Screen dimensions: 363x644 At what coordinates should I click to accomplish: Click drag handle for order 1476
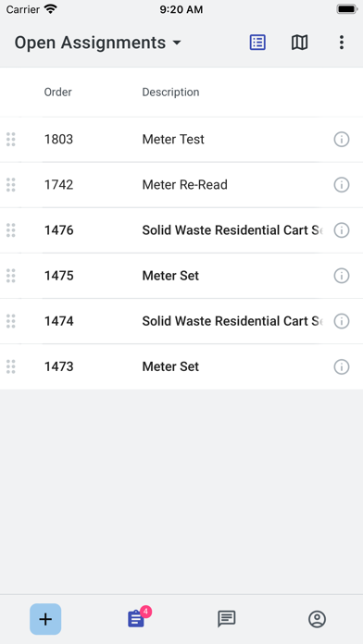pos(11,230)
